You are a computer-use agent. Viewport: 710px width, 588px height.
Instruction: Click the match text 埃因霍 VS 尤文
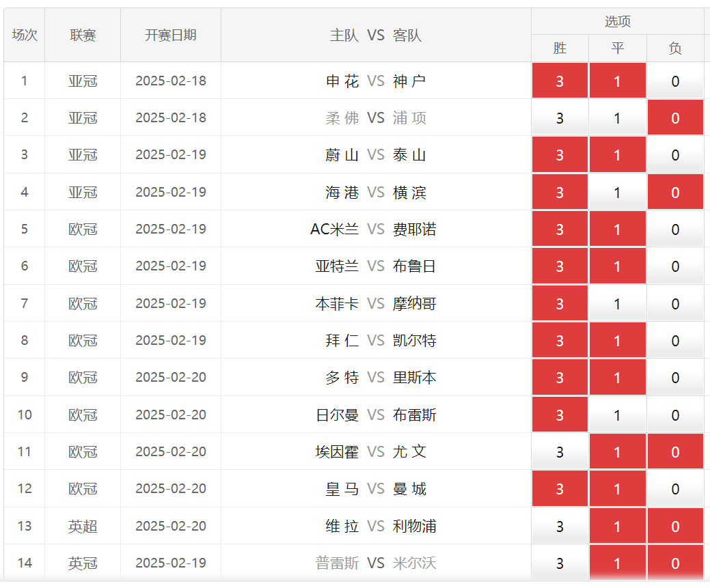(371, 452)
